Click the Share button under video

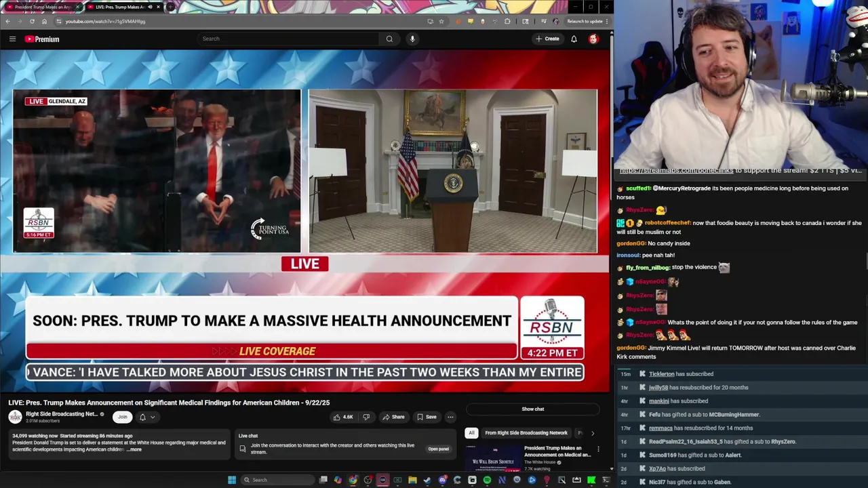[x=393, y=417]
